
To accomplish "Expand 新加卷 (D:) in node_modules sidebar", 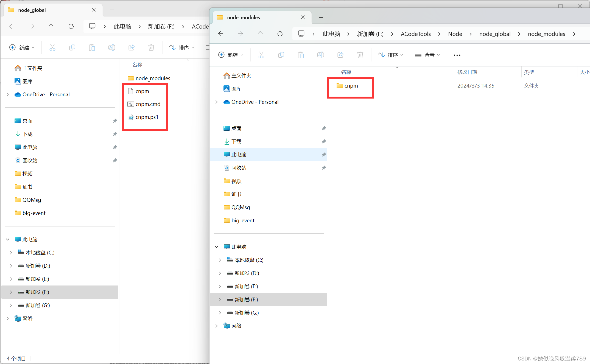I will coord(220,273).
